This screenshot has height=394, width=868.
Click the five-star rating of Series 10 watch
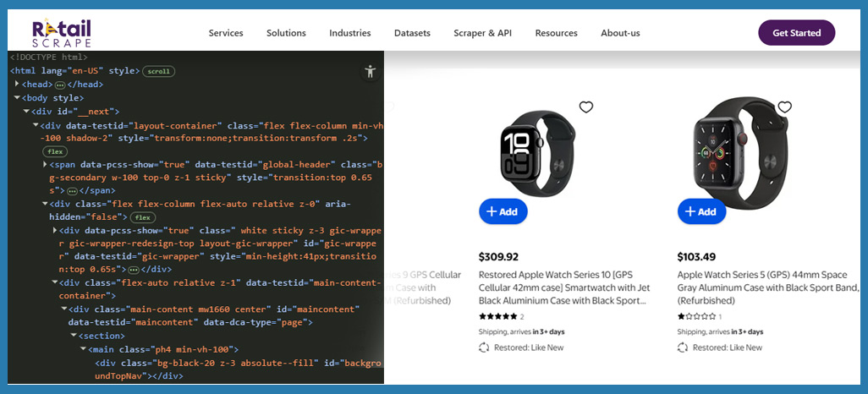pos(497,317)
